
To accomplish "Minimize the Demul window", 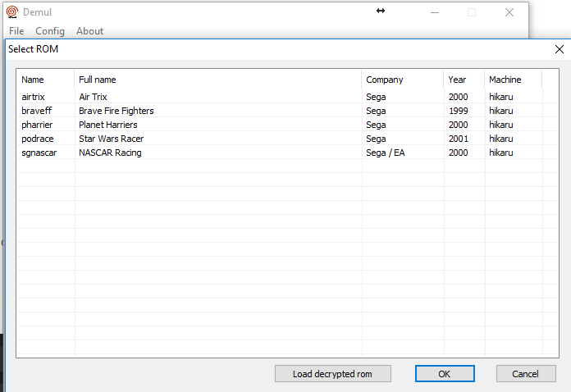I will (435, 12).
